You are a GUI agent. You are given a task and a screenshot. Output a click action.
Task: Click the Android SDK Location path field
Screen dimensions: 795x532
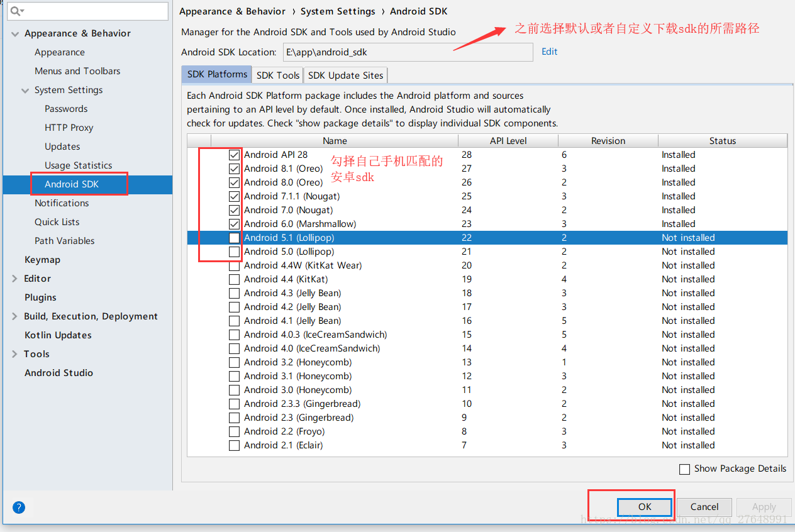pos(408,52)
